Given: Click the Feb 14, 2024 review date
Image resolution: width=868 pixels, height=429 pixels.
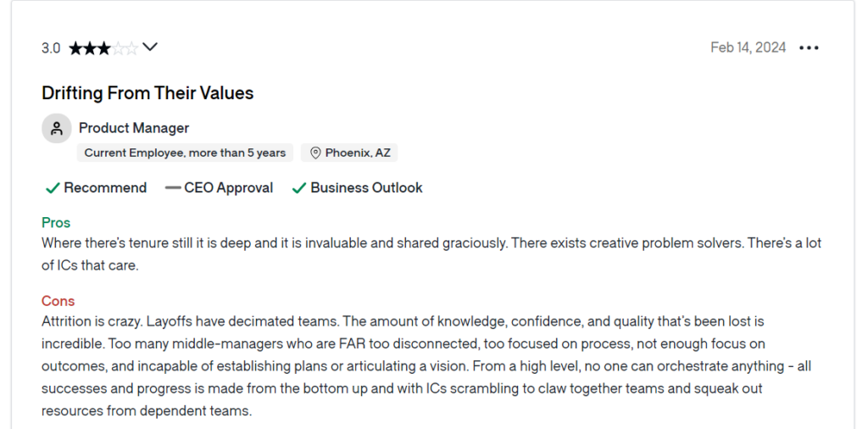Looking at the screenshot, I should (x=748, y=47).
